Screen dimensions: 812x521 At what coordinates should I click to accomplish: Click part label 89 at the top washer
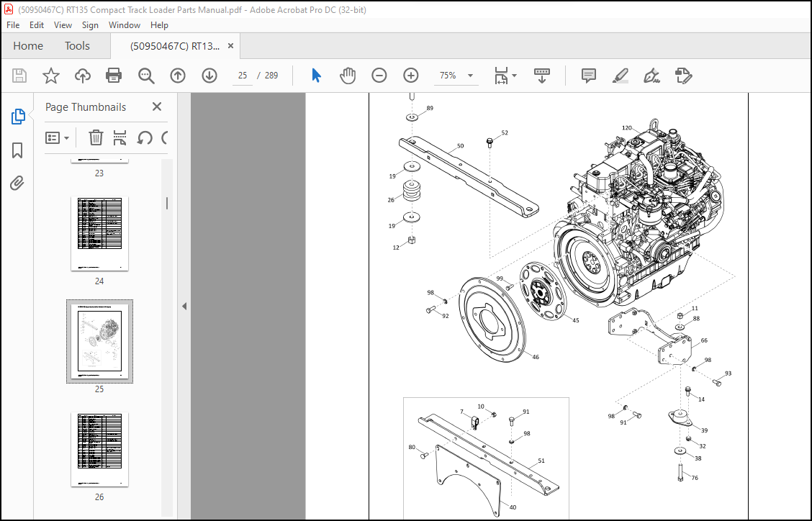[430, 108]
